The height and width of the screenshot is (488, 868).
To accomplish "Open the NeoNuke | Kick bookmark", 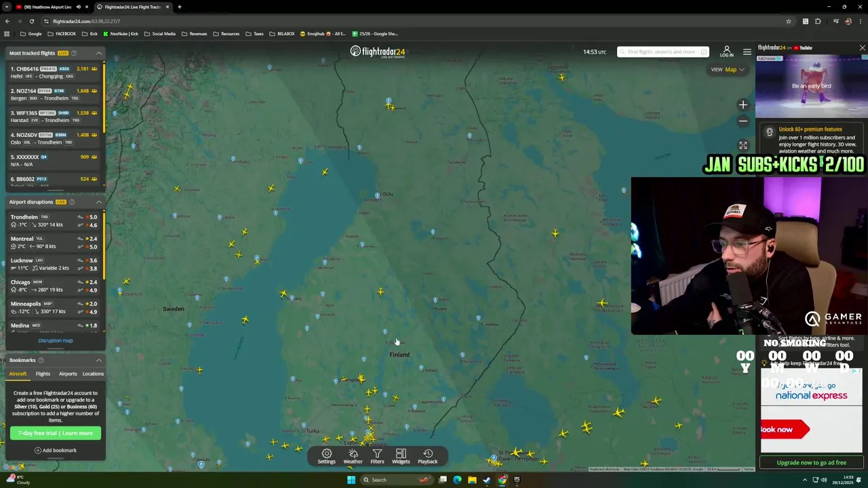I will tap(120, 34).
